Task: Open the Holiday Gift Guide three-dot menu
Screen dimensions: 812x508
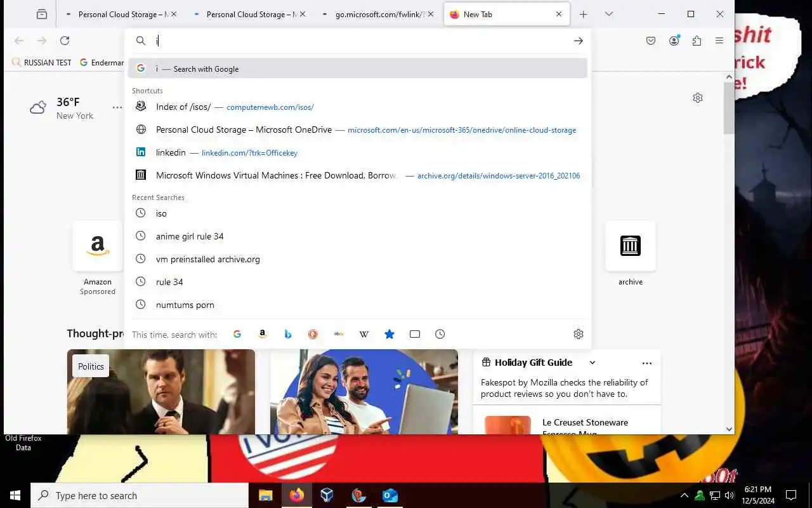Action: click(647, 363)
